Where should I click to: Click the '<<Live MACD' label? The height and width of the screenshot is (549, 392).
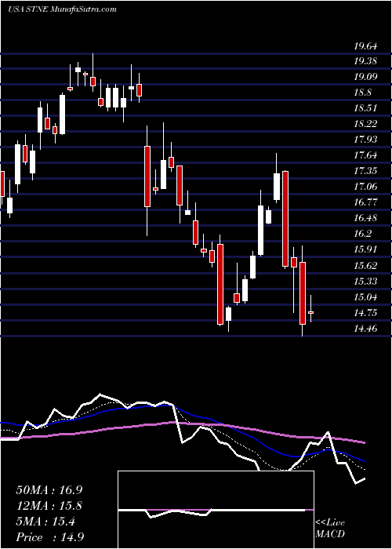click(x=330, y=529)
